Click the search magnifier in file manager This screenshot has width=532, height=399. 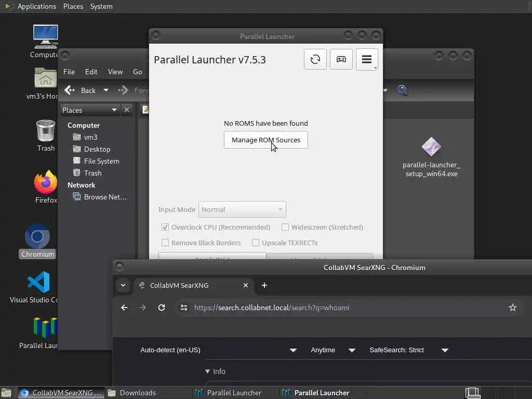click(x=402, y=90)
